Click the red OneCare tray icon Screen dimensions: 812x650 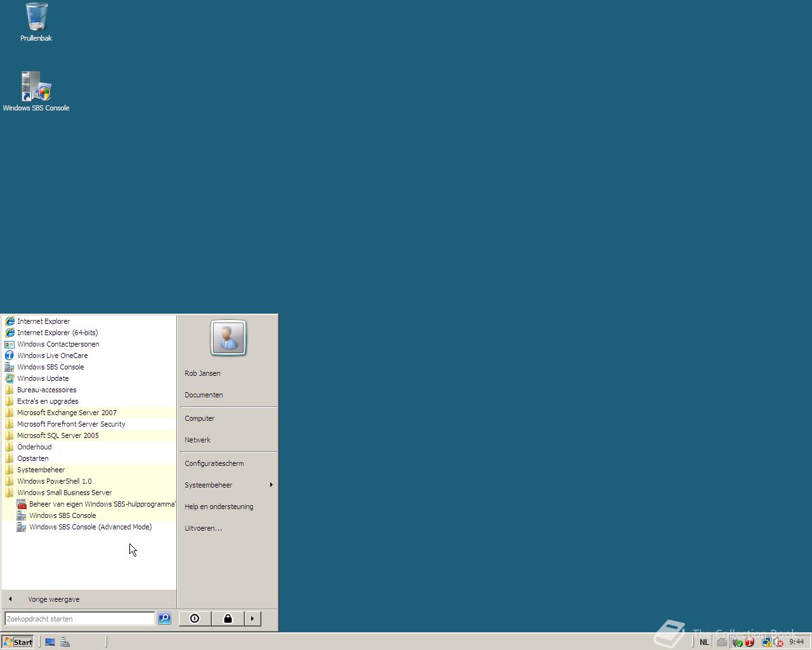click(x=749, y=642)
